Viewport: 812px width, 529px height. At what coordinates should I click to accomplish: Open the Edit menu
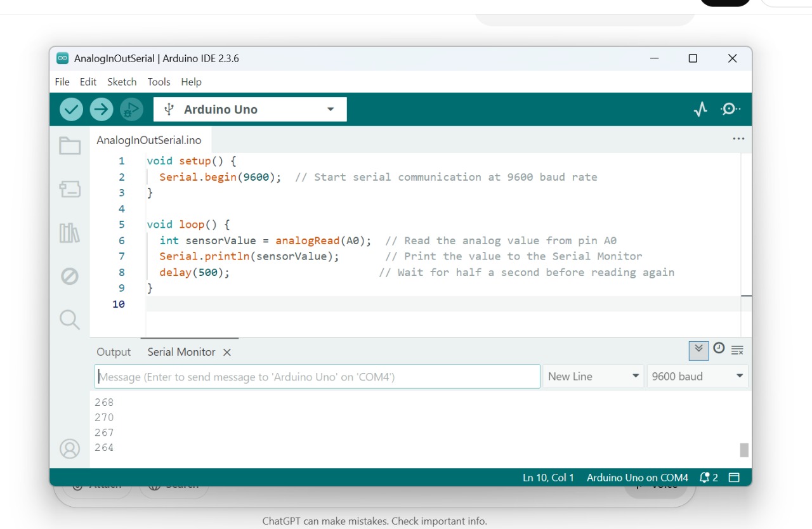click(88, 82)
